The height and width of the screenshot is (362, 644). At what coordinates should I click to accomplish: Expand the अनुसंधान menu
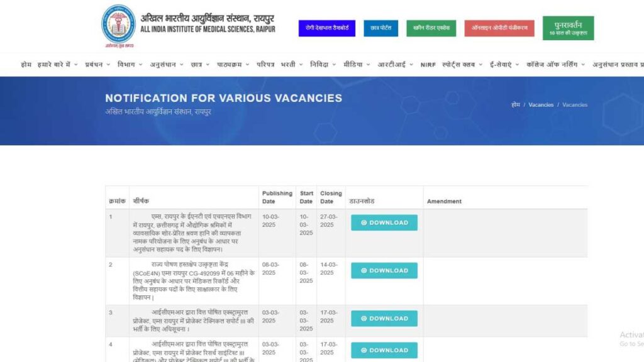point(166,65)
